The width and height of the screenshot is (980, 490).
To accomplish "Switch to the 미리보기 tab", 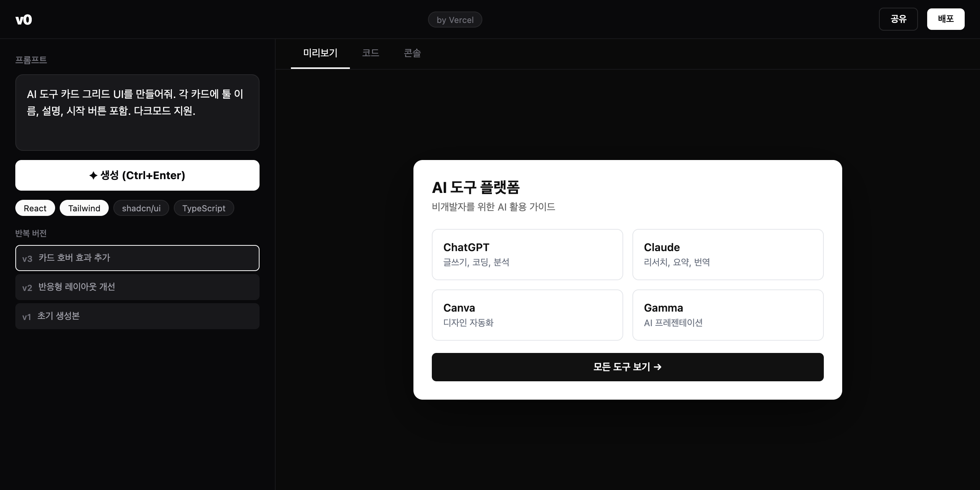I will 320,53.
